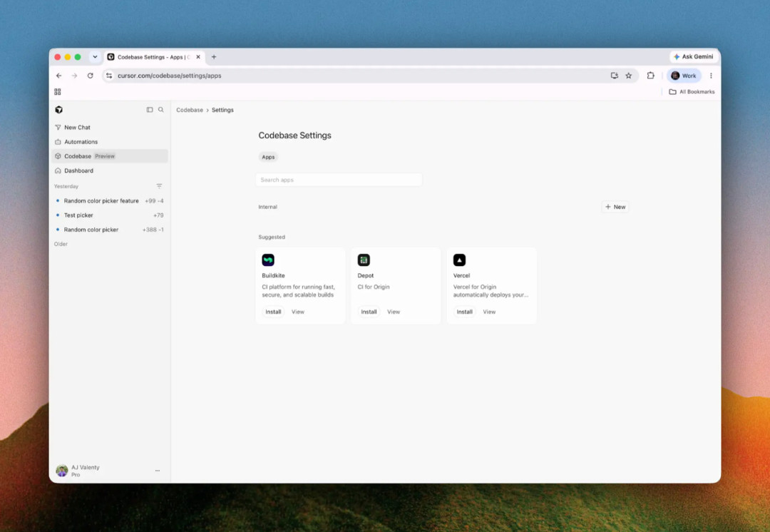770x532 pixels.
Task: Click the Cursor logo in the sidebar
Action: (x=59, y=110)
